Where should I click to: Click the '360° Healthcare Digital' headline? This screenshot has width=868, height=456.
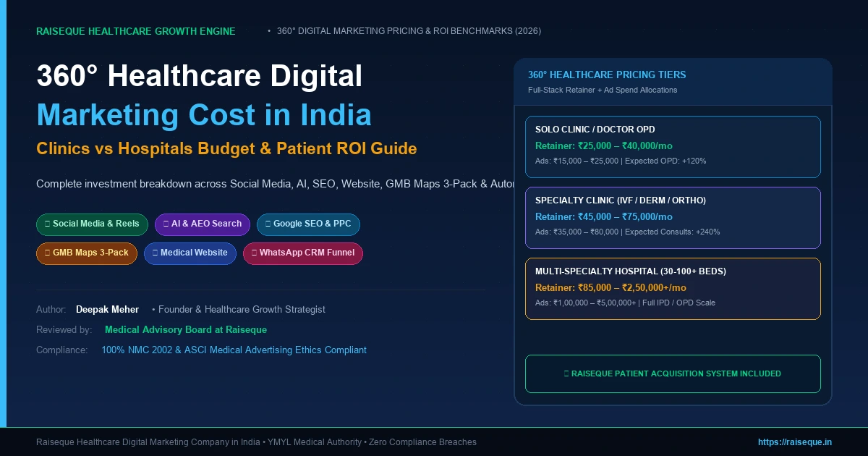200,77
